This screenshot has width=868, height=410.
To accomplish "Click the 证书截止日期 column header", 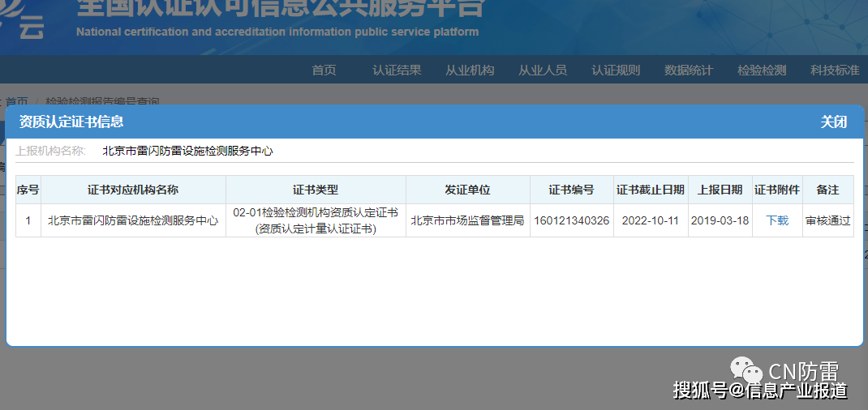I will click(x=651, y=190).
